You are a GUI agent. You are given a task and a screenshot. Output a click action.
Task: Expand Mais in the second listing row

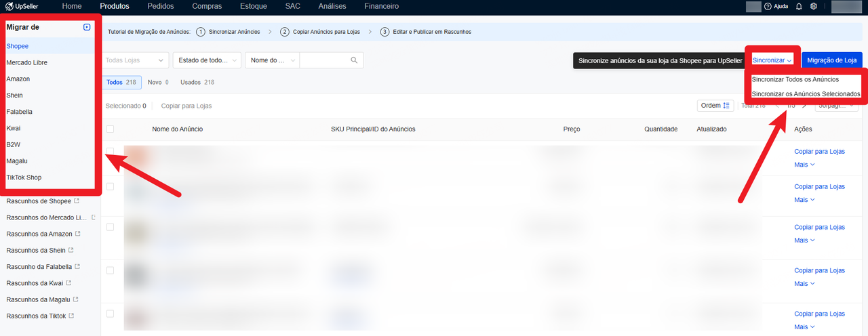[x=804, y=200]
